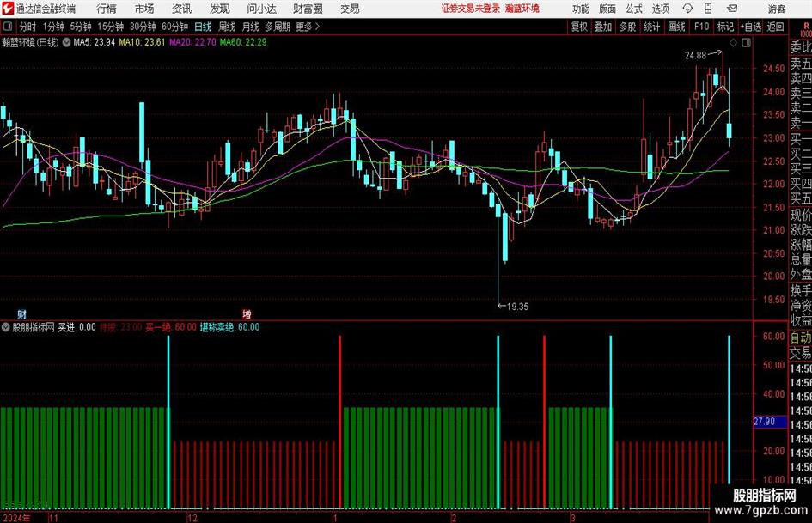Click the 买一绝: 60.00 indicator value
Viewport: 812px width, 523px height.
[x=171, y=327]
